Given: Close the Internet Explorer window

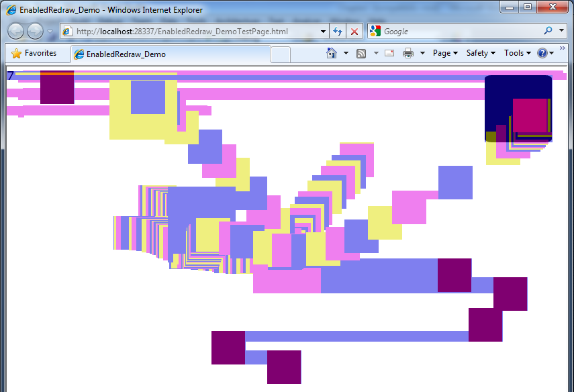Looking at the screenshot, I should (x=553, y=7).
